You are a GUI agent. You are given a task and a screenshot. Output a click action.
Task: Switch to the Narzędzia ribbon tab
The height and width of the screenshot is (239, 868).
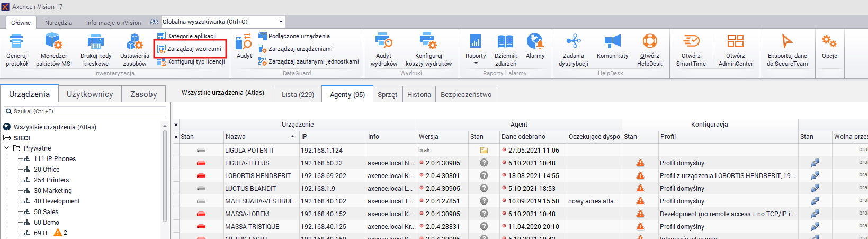pyautogui.click(x=58, y=23)
